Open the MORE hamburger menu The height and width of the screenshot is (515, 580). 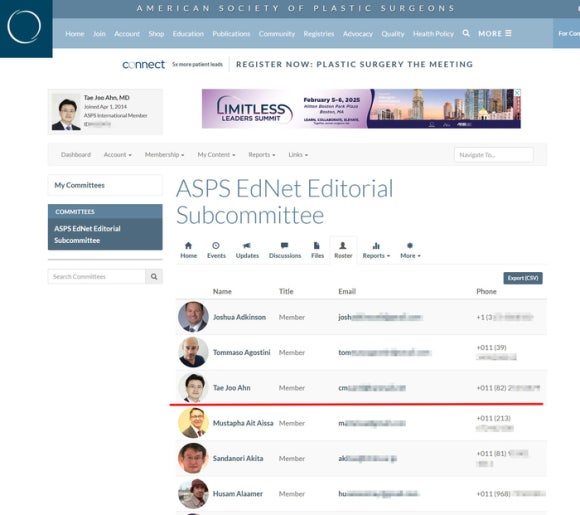(495, 34)
